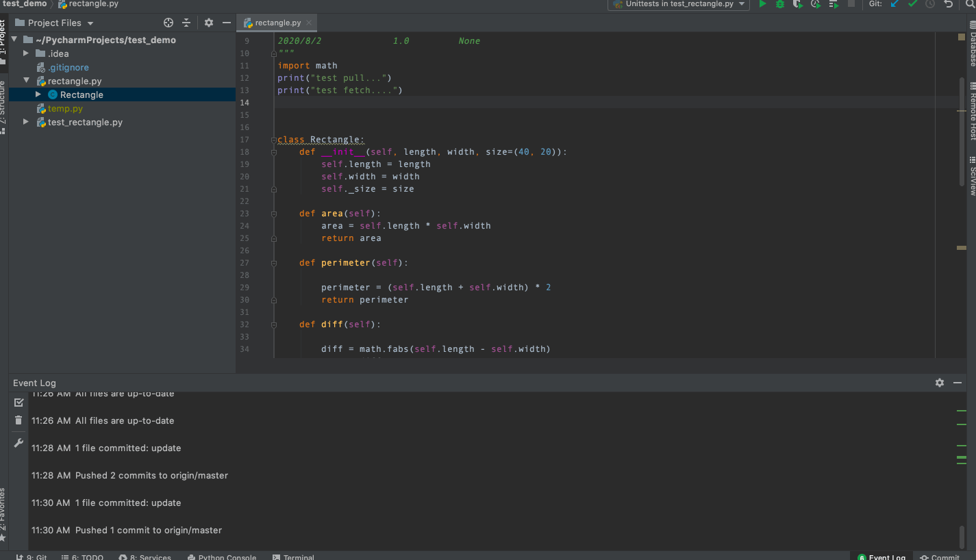Image resolution: width=976 pixels, height=560 pixels.
Task: Click the gray stop button in toolbar
Action: point(851,4)
